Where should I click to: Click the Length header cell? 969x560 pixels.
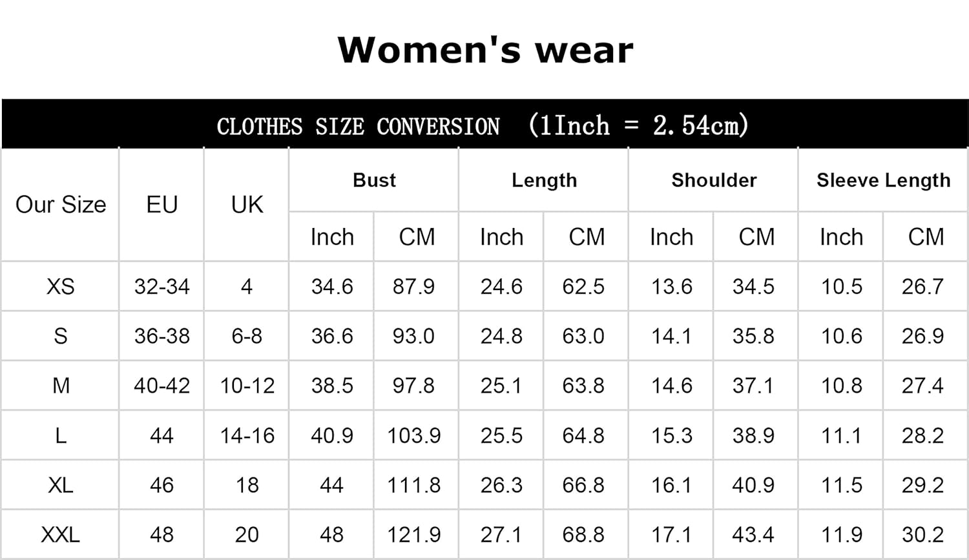click(544, 180)
